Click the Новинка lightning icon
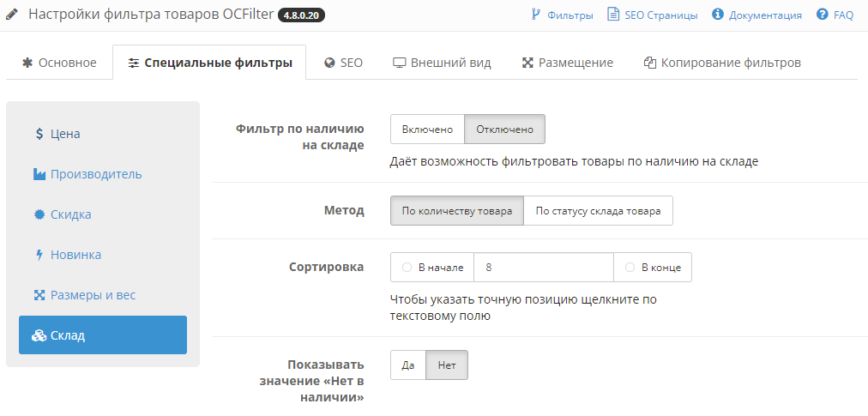 coord(39,255)
